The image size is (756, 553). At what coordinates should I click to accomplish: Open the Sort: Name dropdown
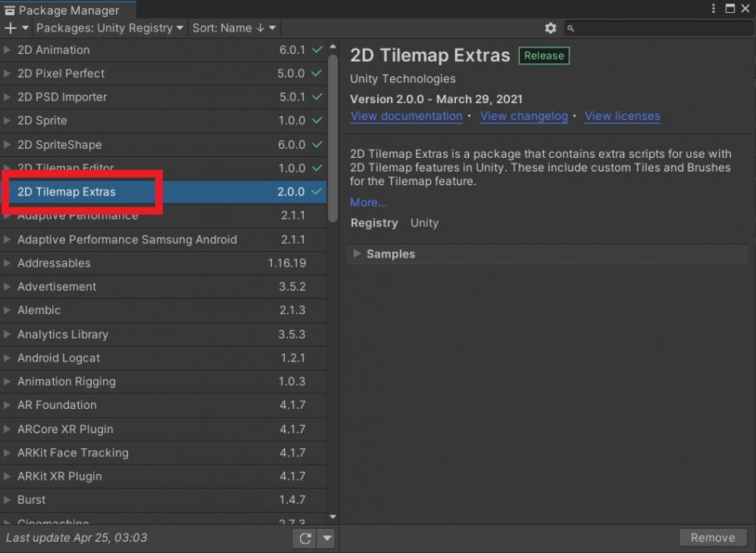[x=233, y=28]
